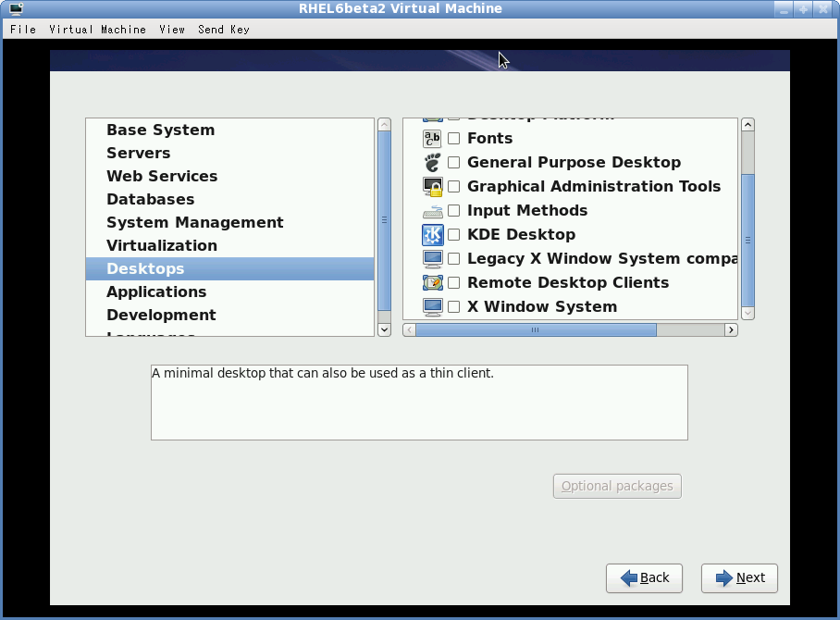Enable the Input Methods checkbox
Screen dimensions: 840x620
point(453,211)
